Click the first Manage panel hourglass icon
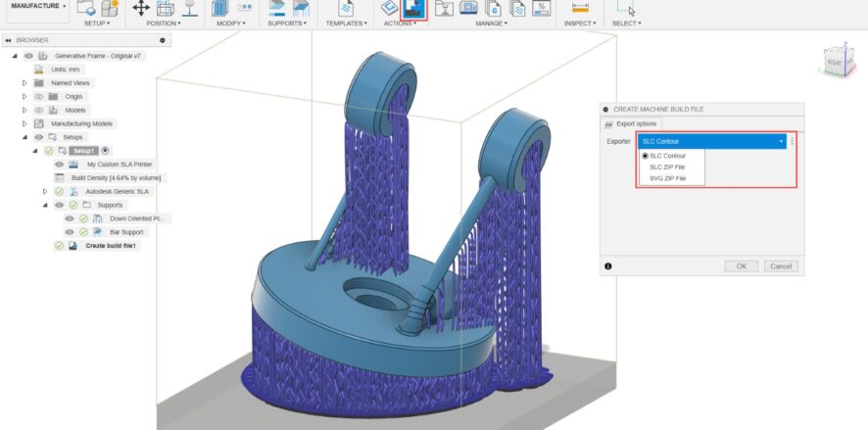The height and width of the screenshot is (430, 868). click(x=444, y=8)
